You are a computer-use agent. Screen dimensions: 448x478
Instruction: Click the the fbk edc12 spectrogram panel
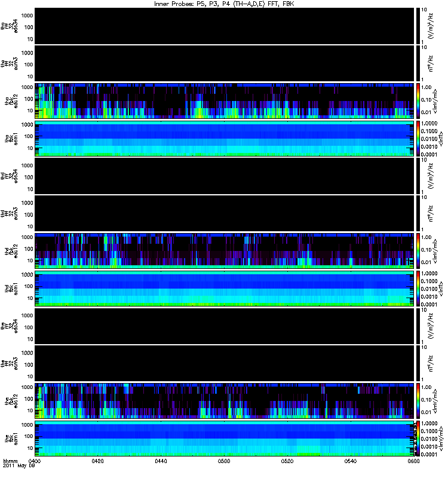point(225,401)
